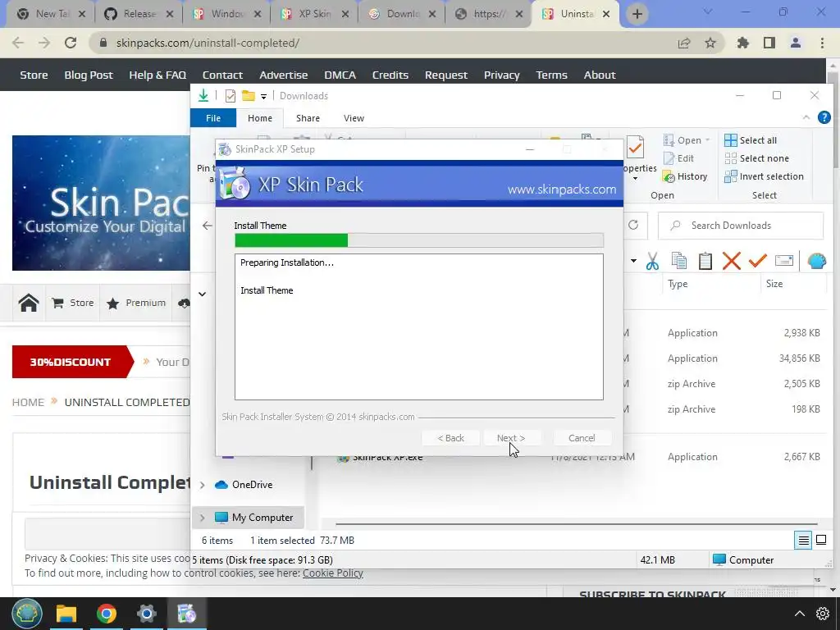Switch to details view icon in Explorer status bar
The height and width of the screenshot is (630, 840).
(803, 540)
